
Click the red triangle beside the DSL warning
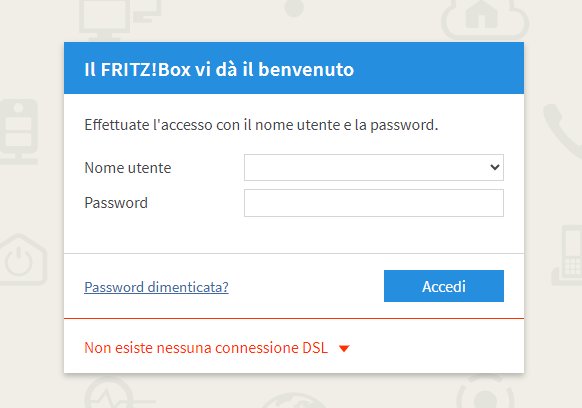[x=344, y=349]
